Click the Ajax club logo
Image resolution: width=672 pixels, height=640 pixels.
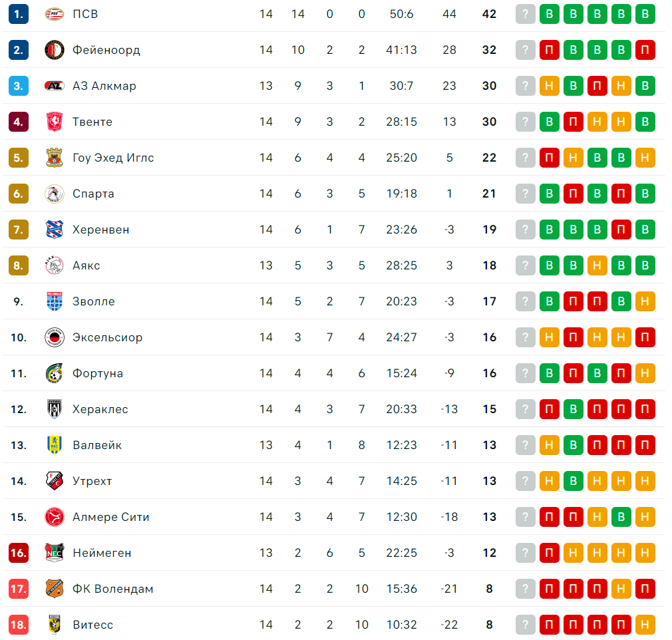coord(55,265)
